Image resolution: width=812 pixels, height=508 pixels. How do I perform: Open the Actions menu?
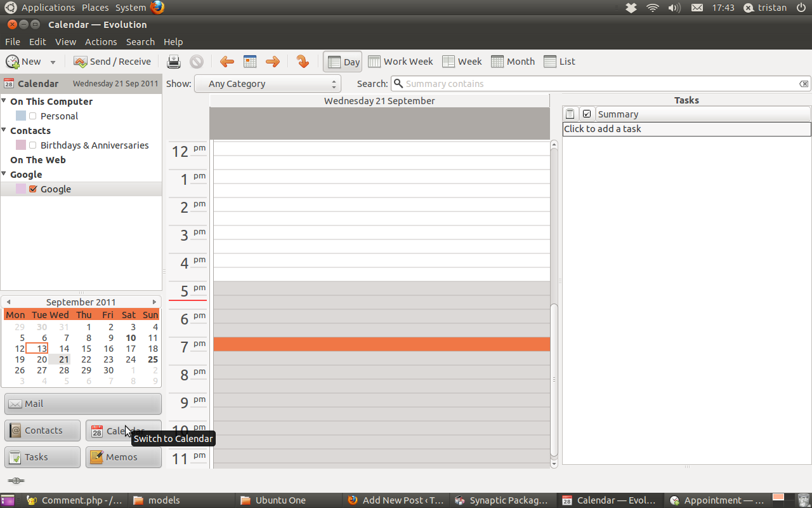(x=101, y=42)
